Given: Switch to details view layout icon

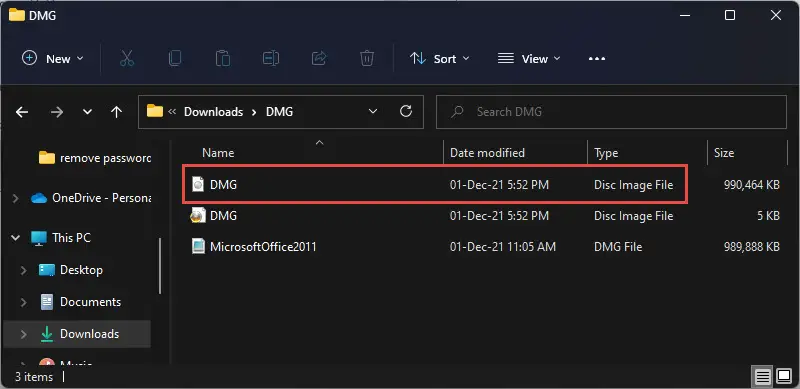Looking at the screenshot, I should (x=763, y=377).
